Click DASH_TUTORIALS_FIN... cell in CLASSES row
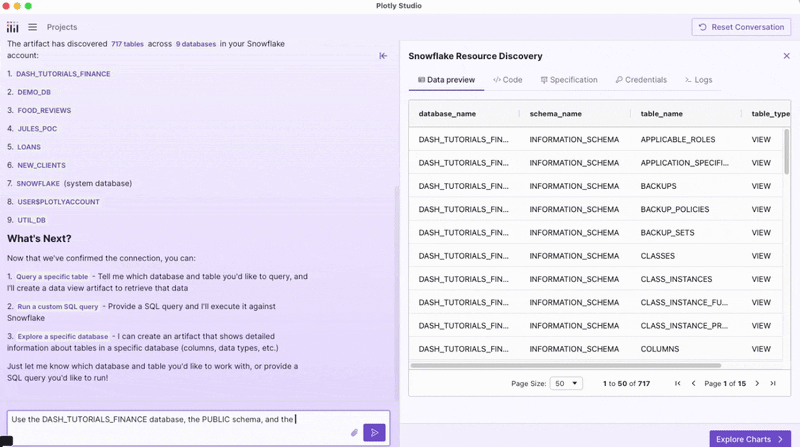Screen dimensions: 800x447 (463, 256)
